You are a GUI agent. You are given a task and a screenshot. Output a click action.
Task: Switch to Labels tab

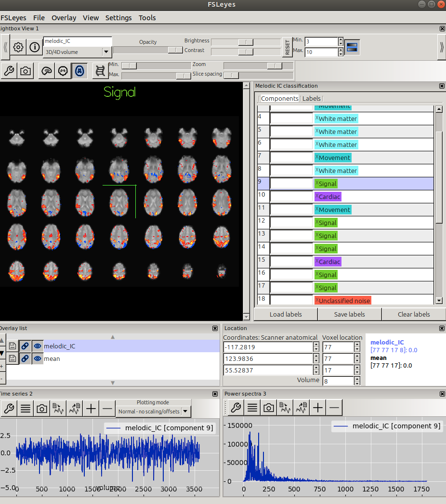click(311, 98)
